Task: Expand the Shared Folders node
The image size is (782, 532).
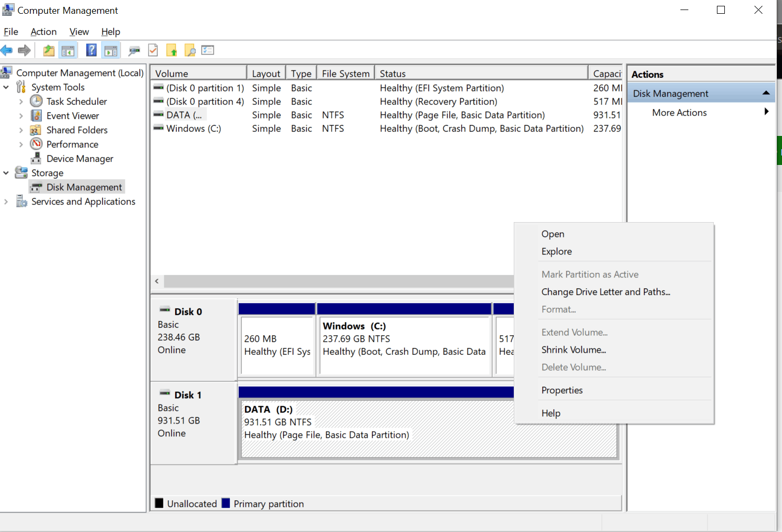Action: pos(21,130)
